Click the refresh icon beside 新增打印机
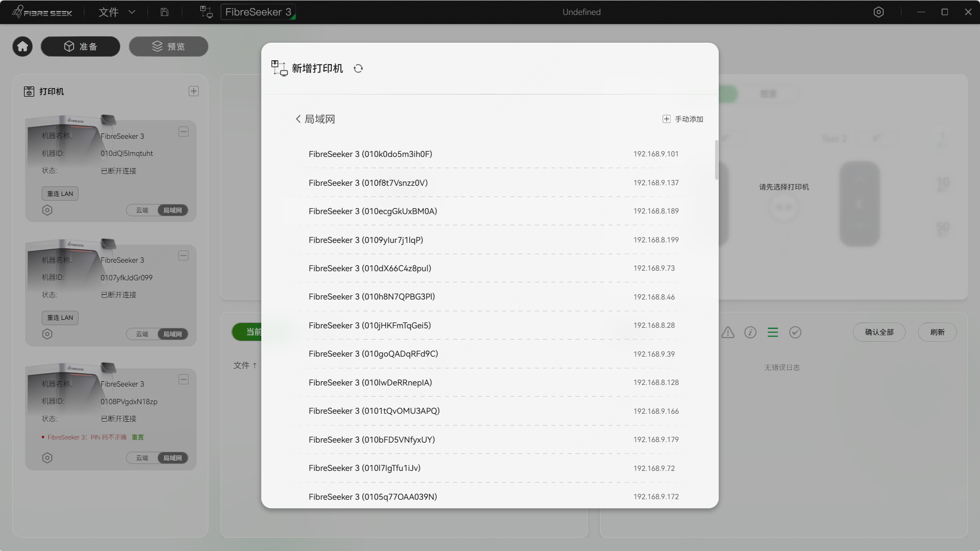The width and height of the screenshot is (980, 551). [358, 68]
